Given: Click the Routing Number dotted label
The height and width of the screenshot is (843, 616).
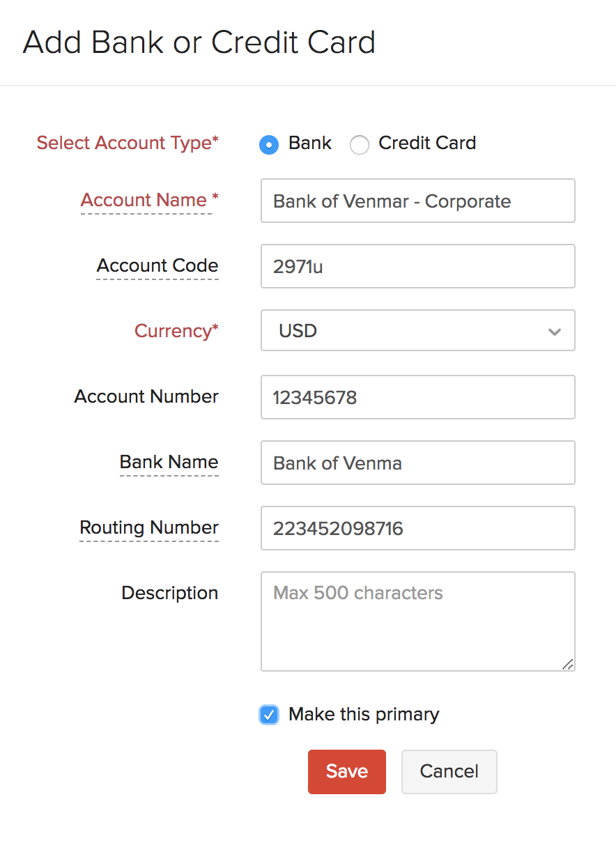Looking at the screenshot, I should coord(149,527).
